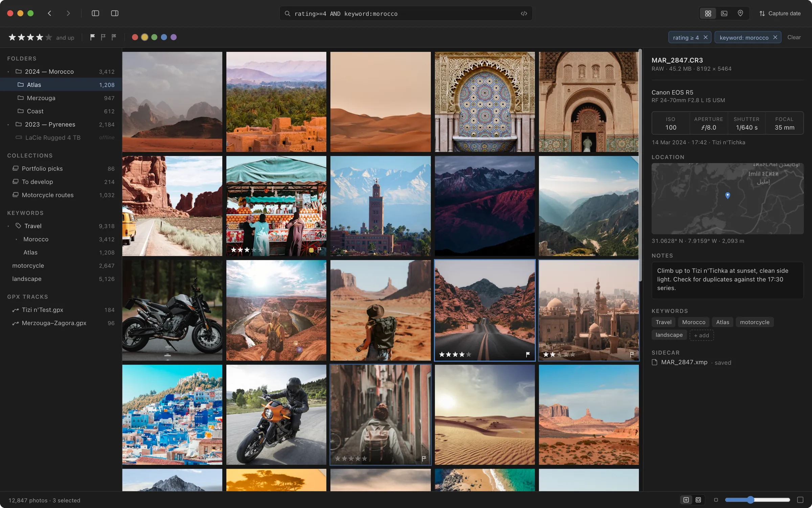Open the Tizi n'Test.gpx track
Screen dimensions: 812x508
pyautogui.click(x=61, y=310)
